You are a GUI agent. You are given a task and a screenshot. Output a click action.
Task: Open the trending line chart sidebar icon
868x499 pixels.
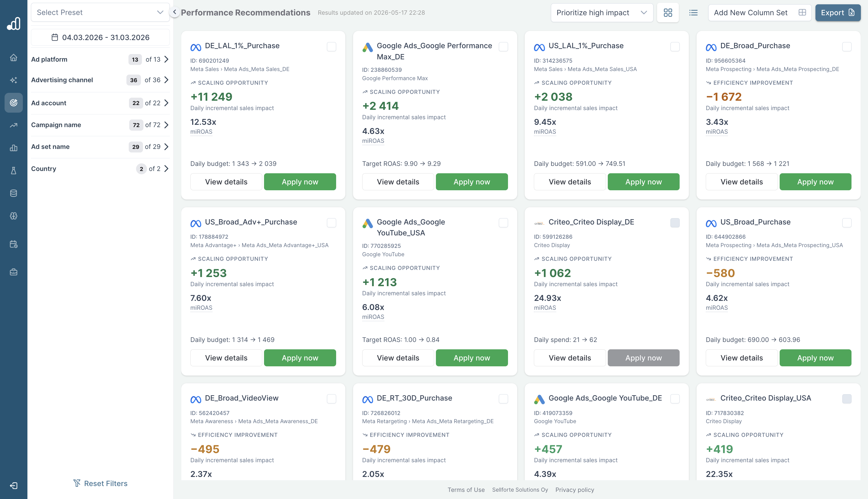[13, 125]
